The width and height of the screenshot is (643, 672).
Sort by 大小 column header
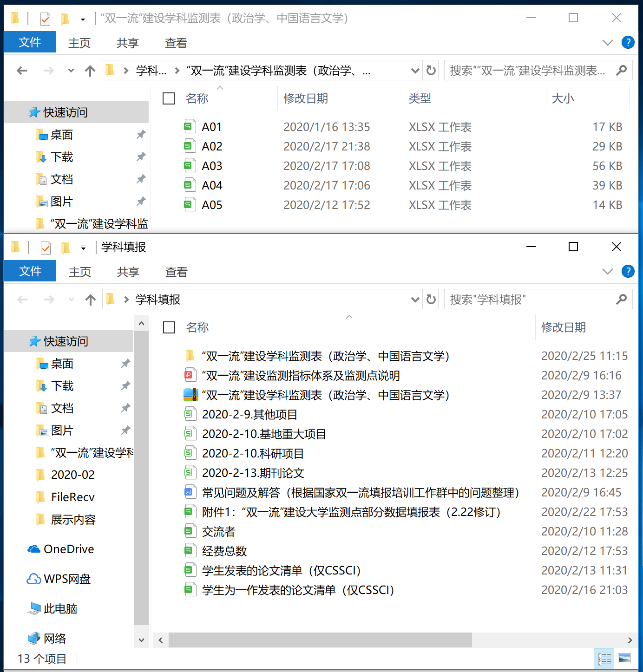point(563,98)
